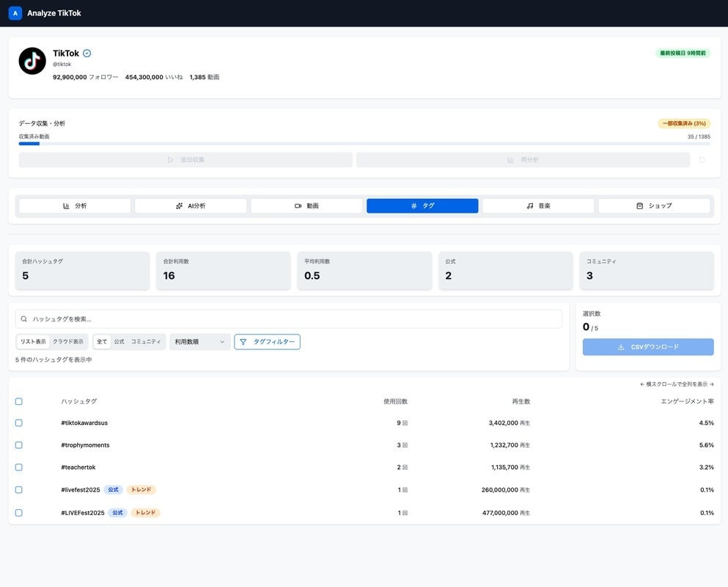Click the 収集済み動画 progress bar

[364, 144]
